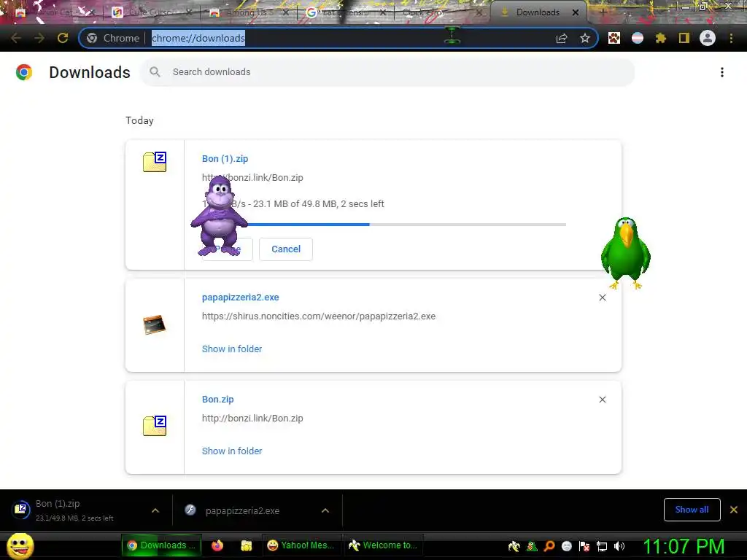Toggle the browser side panel icon
This screenshot has width=747, height=560.
(x=684, y=38)
